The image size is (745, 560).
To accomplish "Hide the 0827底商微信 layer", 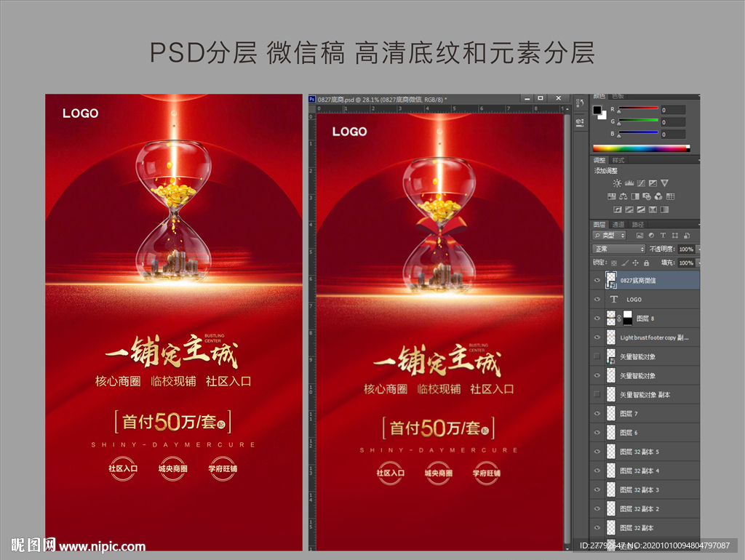I will pos(597,280).
